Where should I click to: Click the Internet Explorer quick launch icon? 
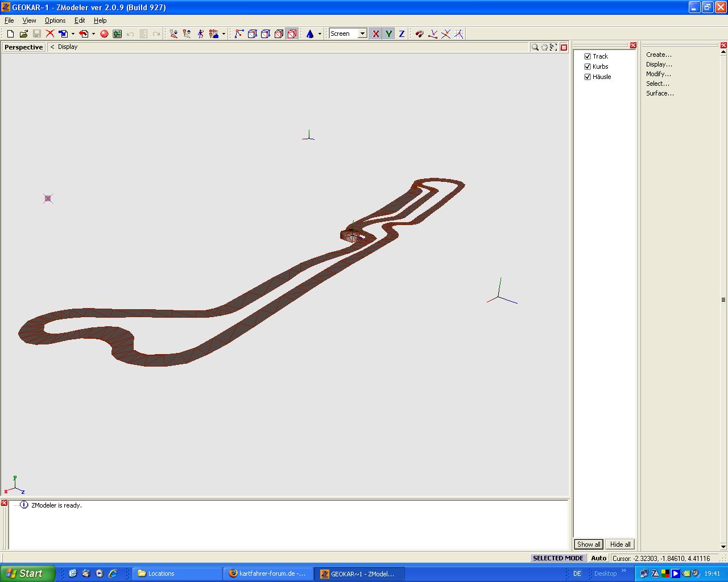pyautogui.click(x=113, y=573)
